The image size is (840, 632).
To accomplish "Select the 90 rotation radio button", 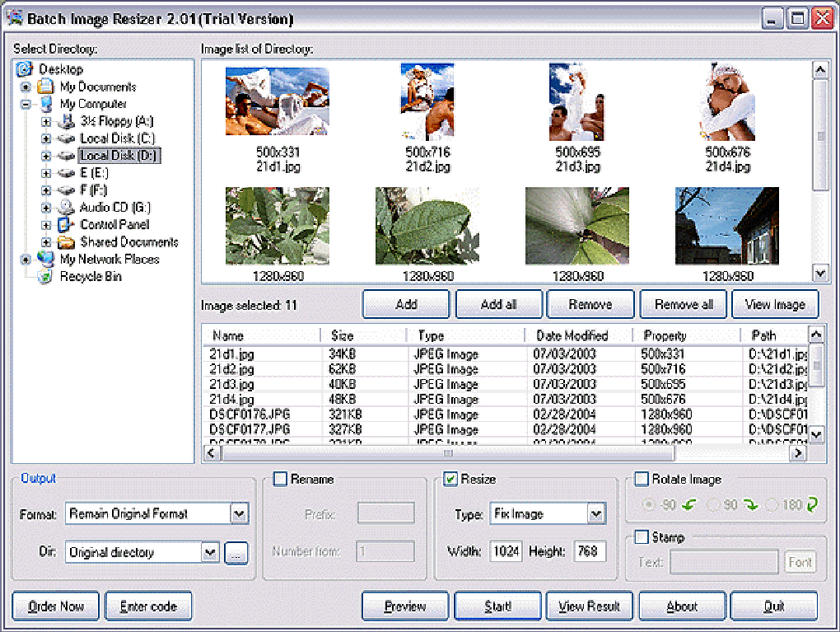I will [x=713, y=505].
